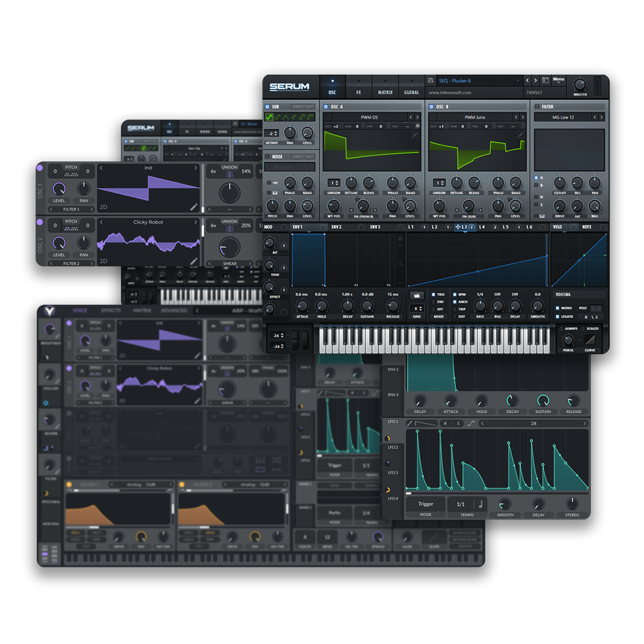Open the preset browser icon beside Menu
This screenshot has width=644, height=644.
pos(545,80)
